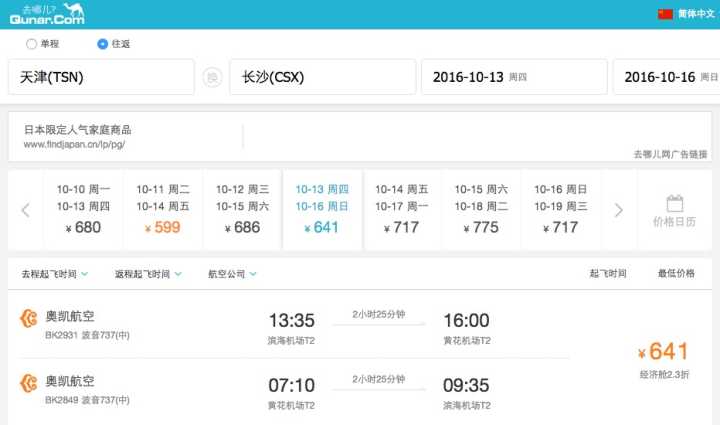Viewport: 720px width, 425px height.
Task: Click Okay Airways logo for flight BK2931
Action: [x=28, y=319]
